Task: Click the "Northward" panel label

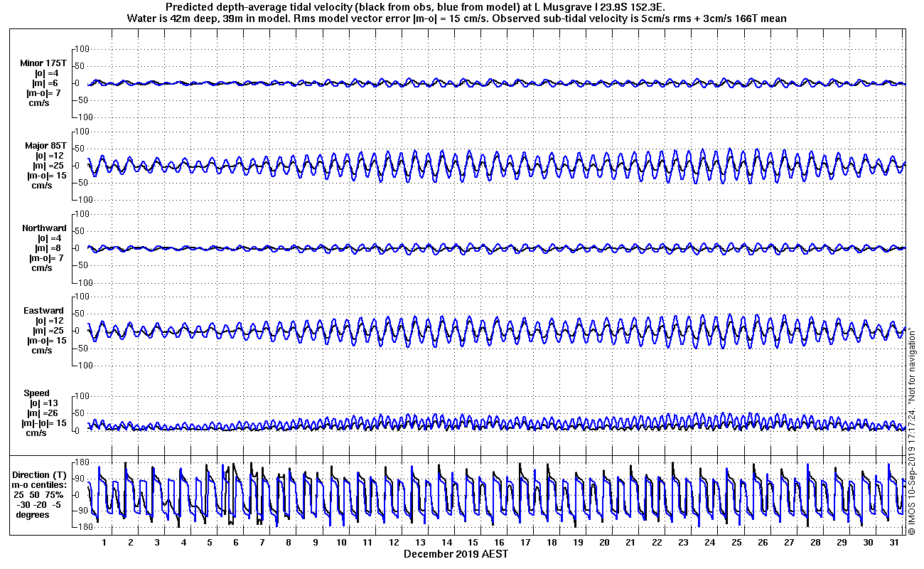Action: (x=44, y=228)
